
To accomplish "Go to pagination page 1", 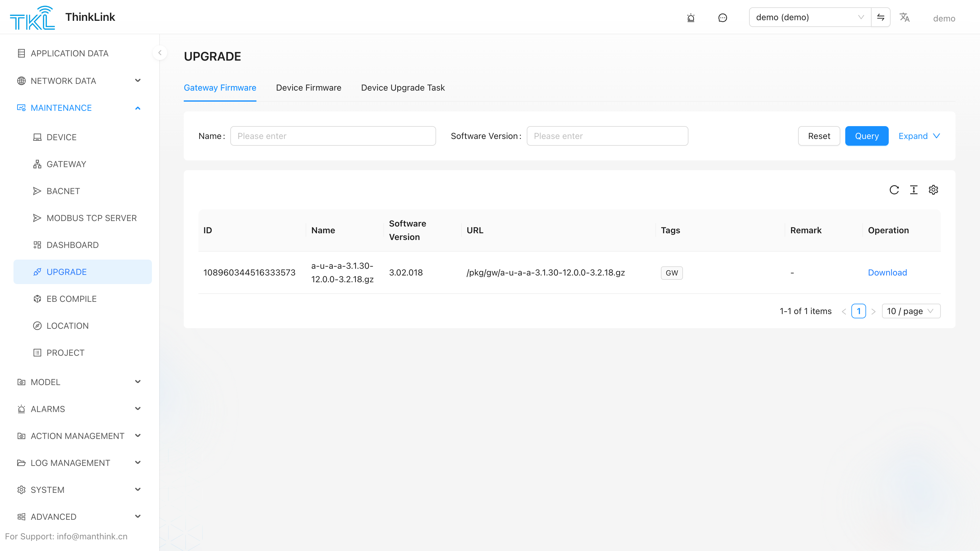I will [x=859, y=311].
